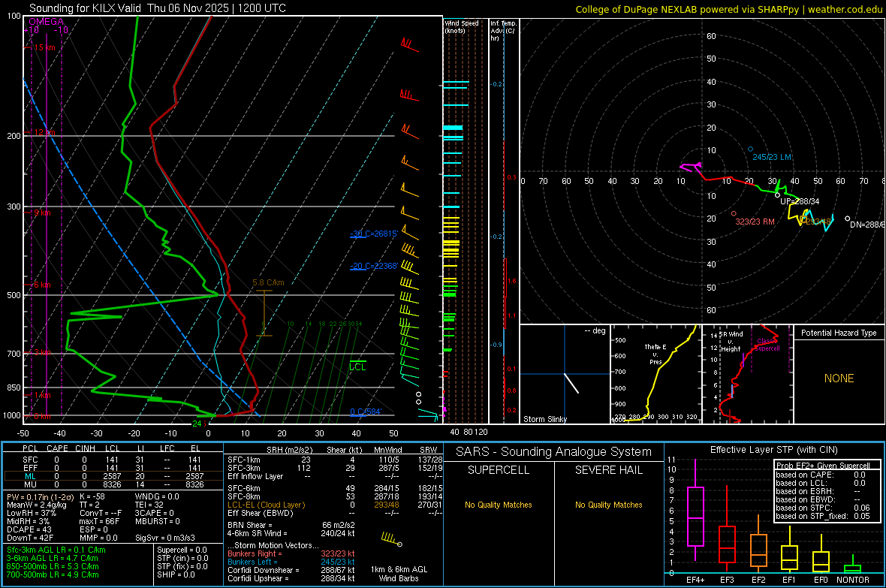Click the weather.cod.edu credit text
The width and height of the screenshot is (886, 588).
(845, 9)
